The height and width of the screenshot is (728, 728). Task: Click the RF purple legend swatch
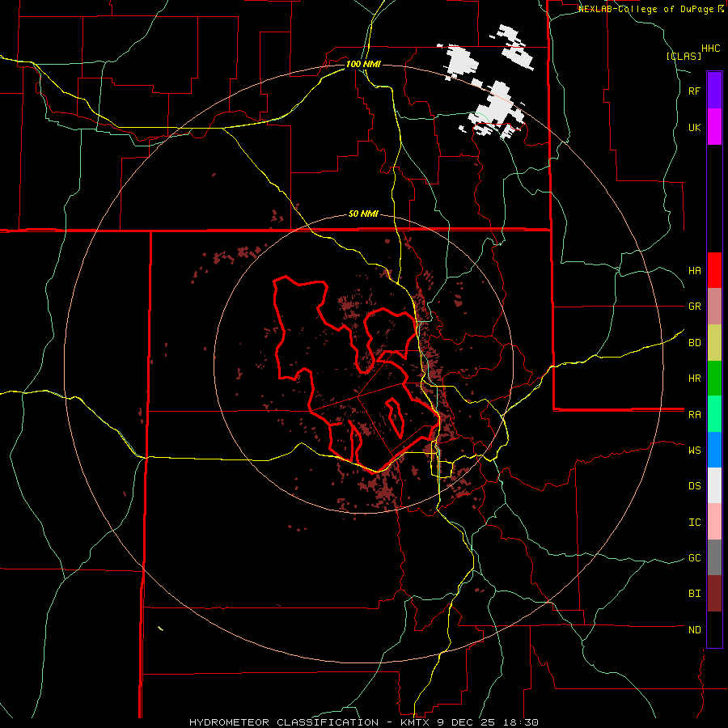click(714, 91)
